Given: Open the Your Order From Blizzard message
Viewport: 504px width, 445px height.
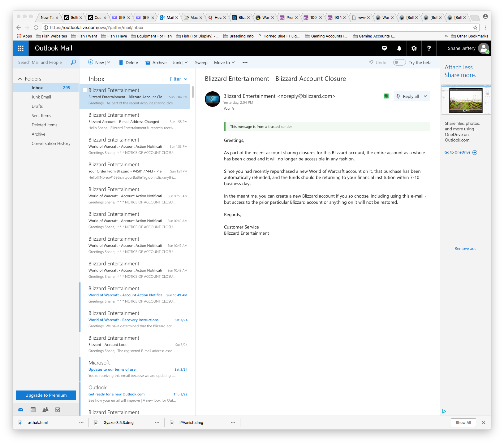Looking at the screenshot, I should 135,171.
